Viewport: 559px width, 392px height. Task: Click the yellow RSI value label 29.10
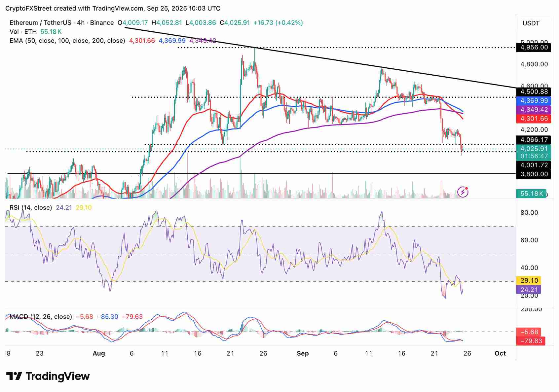pyautogui.click(x=529, y=280)
